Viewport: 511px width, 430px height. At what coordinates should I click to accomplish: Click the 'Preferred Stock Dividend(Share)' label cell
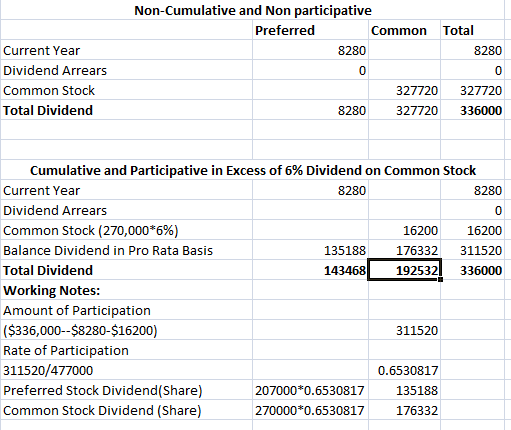127,390
